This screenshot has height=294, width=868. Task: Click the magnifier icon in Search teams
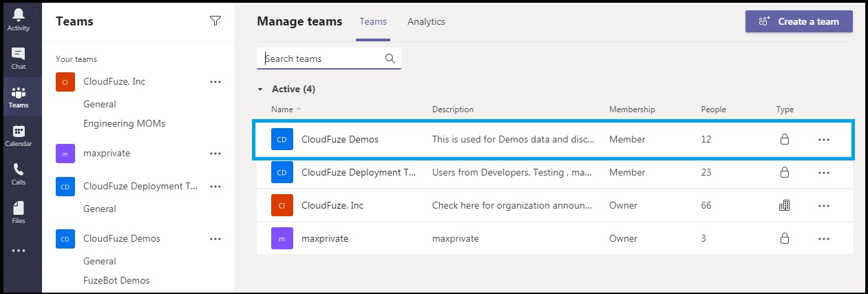pyautogui.click(x=390, y=59)
